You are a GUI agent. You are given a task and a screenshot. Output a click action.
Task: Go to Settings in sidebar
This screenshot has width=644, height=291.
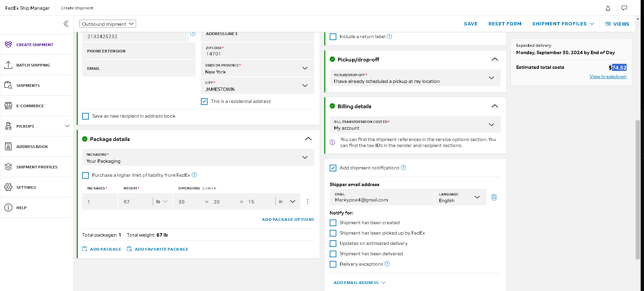tap(37, 187)
